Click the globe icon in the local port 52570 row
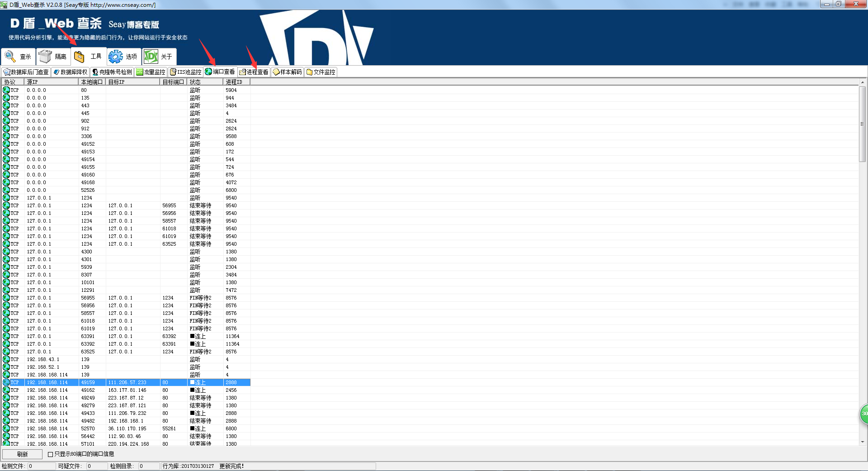868x471 pixels. tap(6, 428)
